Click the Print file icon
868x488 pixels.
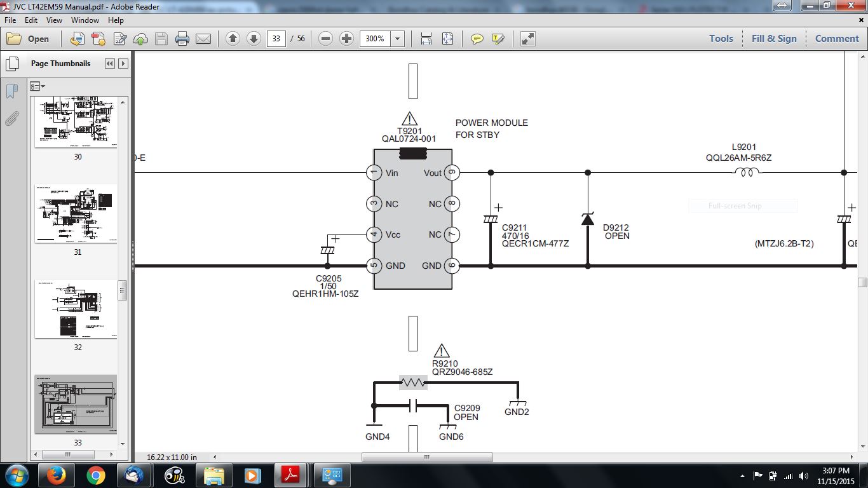pyautogui.click(x=182, y=39)
